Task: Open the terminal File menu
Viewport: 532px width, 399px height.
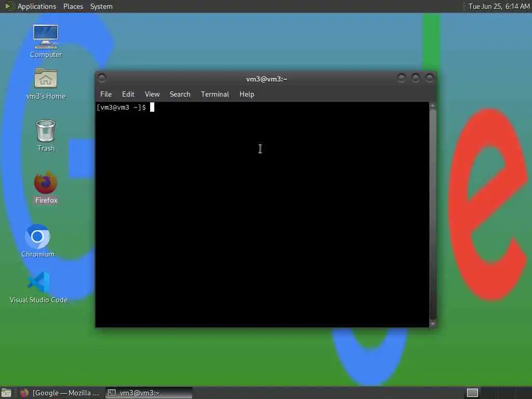Action: pos(106,95)
